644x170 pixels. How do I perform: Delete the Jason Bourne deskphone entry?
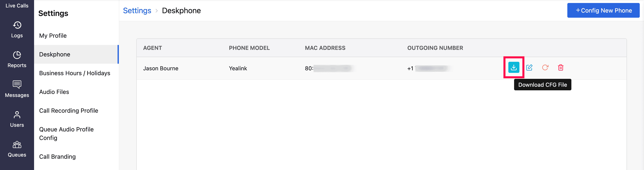click(561, 68)
